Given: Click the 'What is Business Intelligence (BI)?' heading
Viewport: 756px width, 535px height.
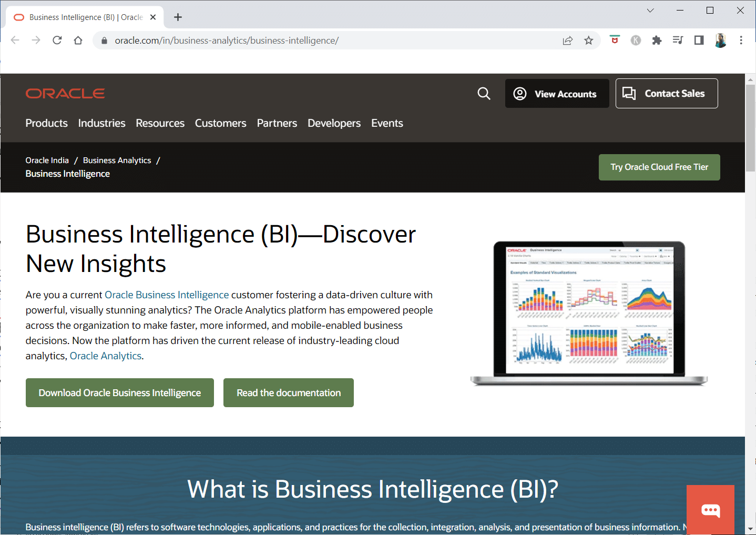Looking at the screenshot, I should (373, 490).
